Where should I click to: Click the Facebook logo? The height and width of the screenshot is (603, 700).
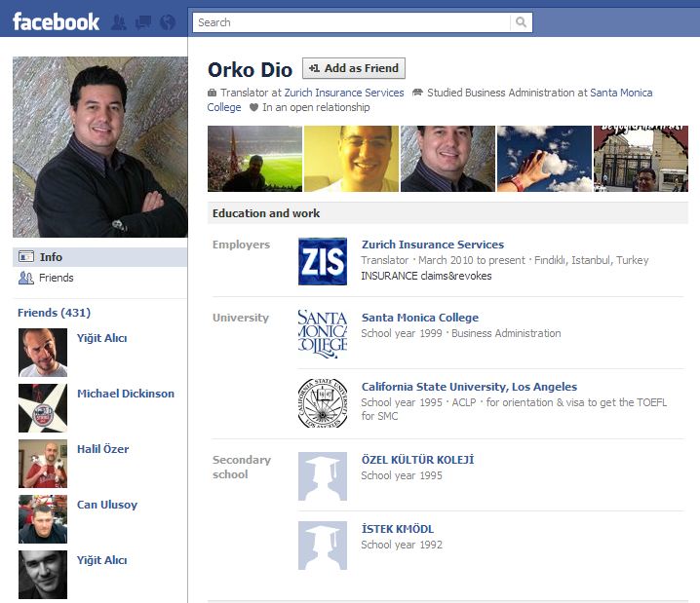(56, 21)
